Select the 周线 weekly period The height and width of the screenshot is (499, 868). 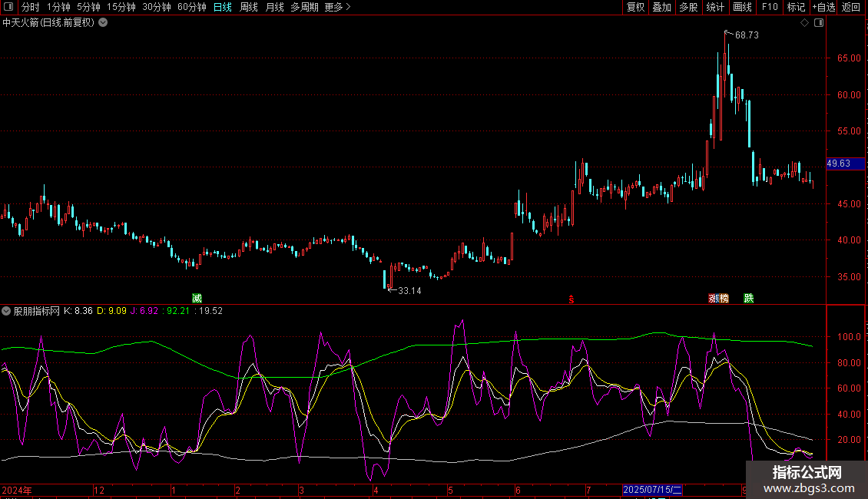249,8
